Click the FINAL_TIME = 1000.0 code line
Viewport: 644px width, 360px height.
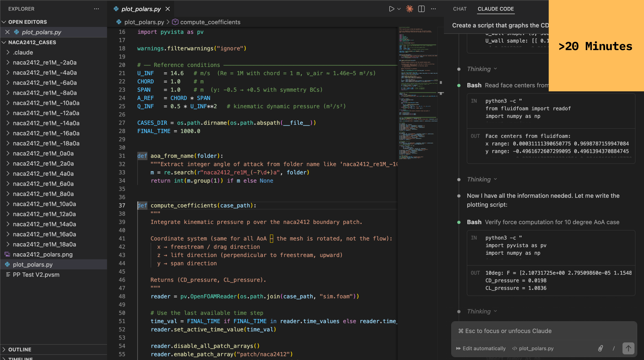coord(169,131)
